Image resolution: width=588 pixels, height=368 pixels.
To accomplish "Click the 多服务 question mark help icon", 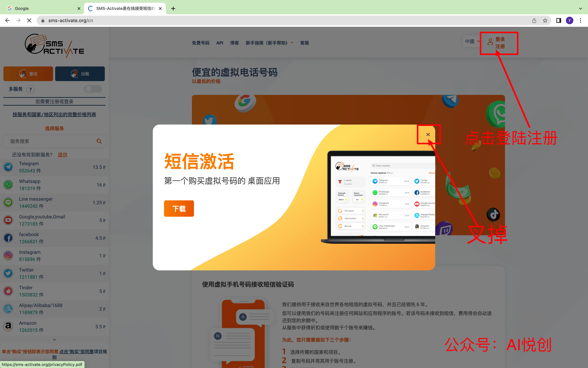I will click(30, 90).
